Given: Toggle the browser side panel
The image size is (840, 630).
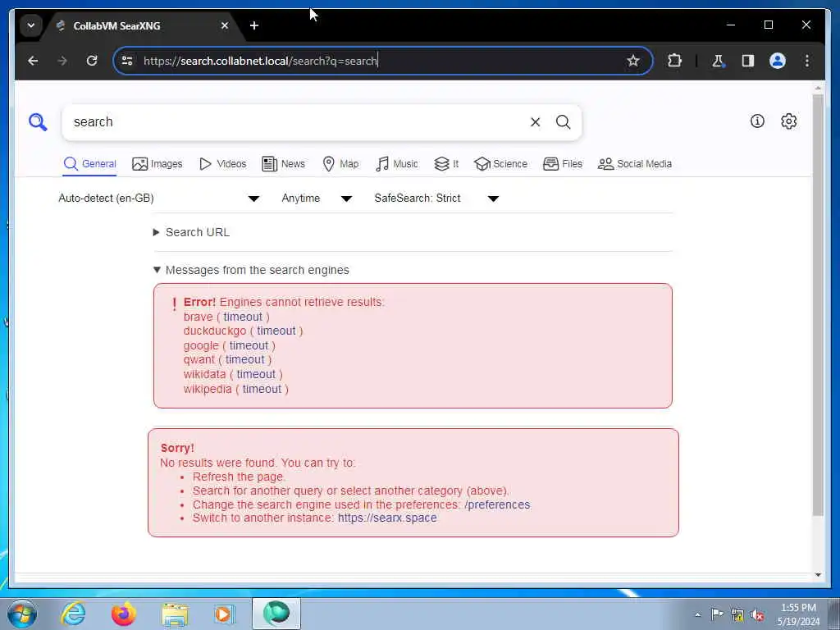Looking at the screenshot, I should click(748, 61).
